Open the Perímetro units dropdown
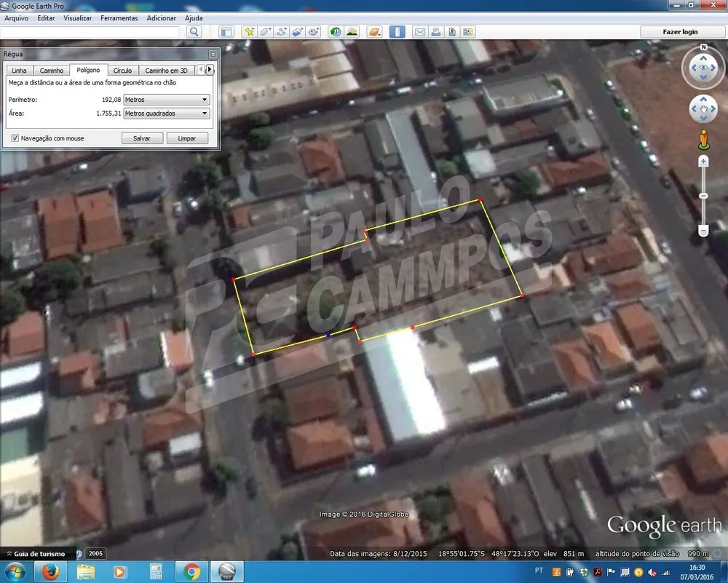Screen dimensions: 728x583 (166, 99)
